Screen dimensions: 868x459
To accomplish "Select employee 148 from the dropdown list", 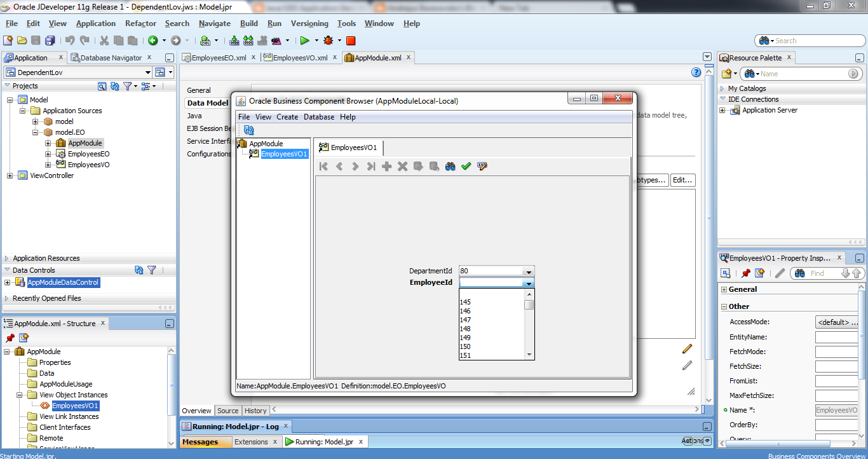I will coord(465,329).
